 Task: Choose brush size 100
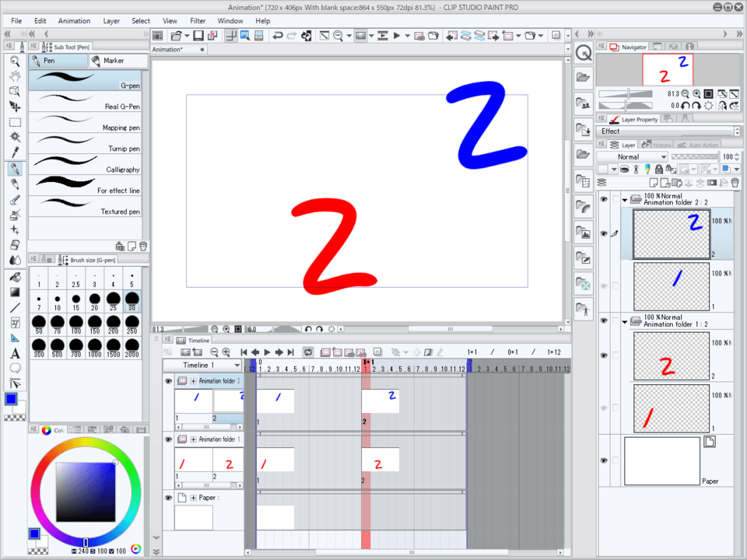click(x=76, y=326)
